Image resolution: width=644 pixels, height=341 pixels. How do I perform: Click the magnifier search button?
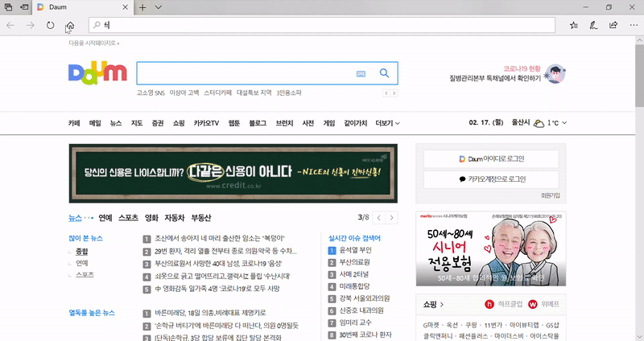tap(385, 73)
